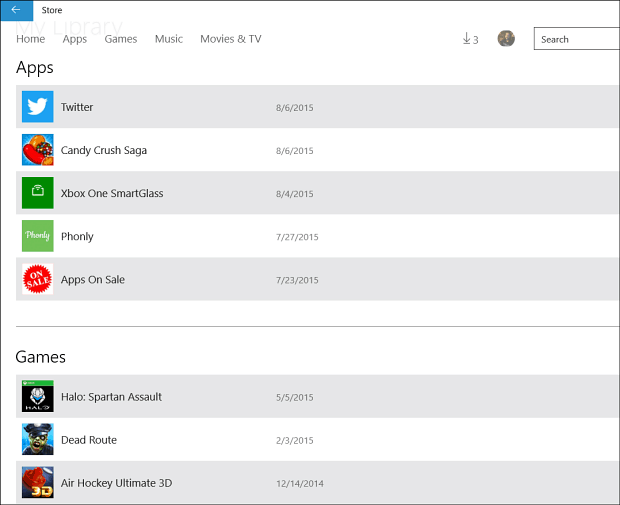Open the Air Hockey Ultimate 3D title
This screenshot has height=505, width=620.
(116, 483)
